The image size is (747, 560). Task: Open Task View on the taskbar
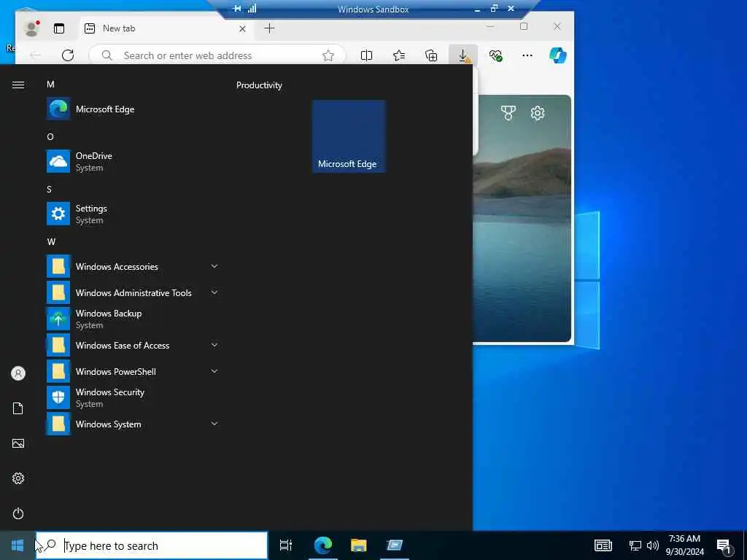(285, 545)
